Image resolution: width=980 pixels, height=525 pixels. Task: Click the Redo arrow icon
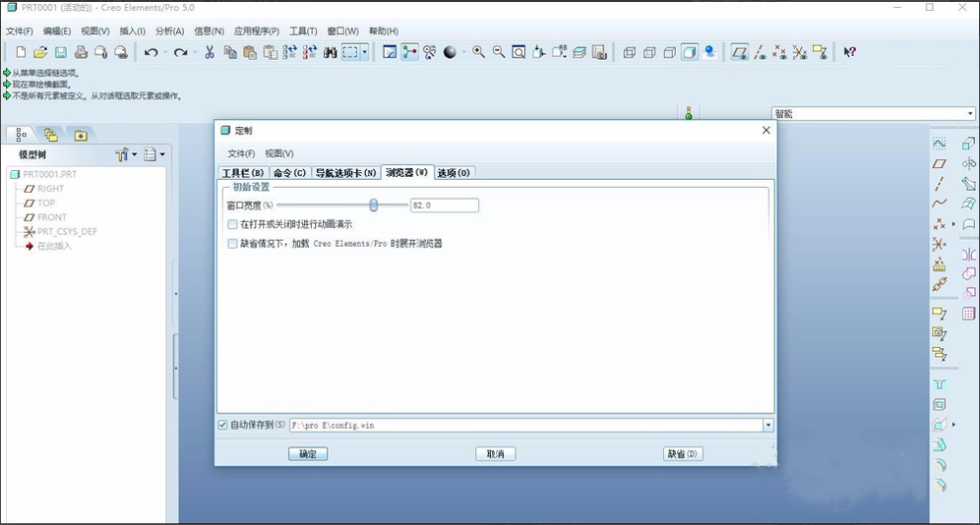coord(181,53)
